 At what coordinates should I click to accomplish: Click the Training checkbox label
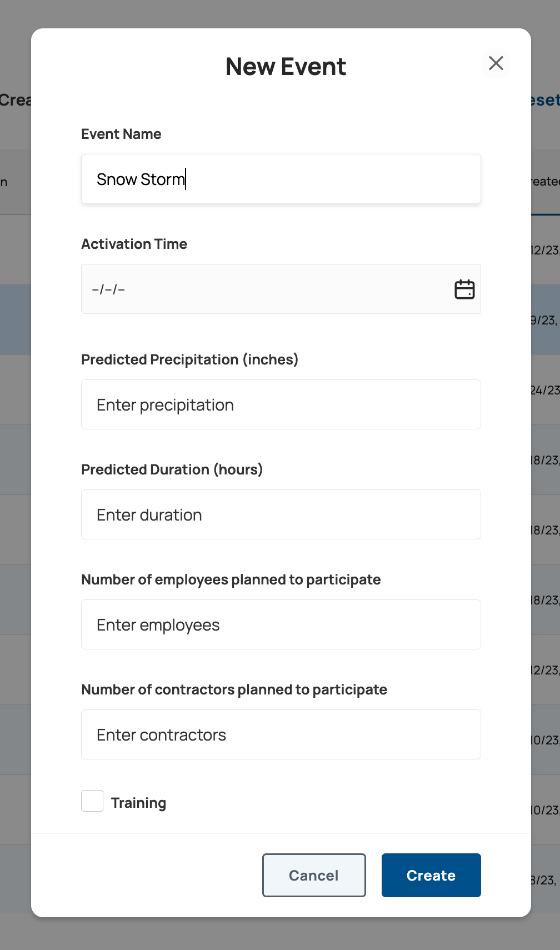coord(138,803)
